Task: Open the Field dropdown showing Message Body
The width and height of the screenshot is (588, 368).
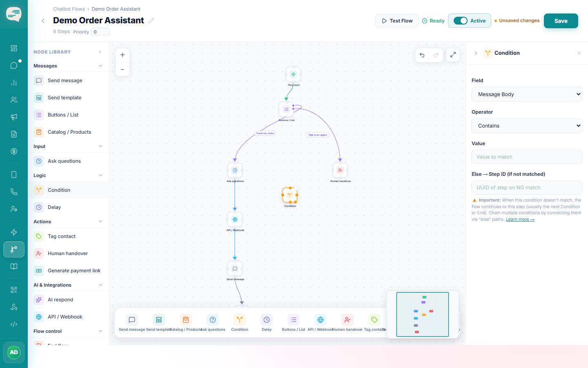Action: point(527,94)
